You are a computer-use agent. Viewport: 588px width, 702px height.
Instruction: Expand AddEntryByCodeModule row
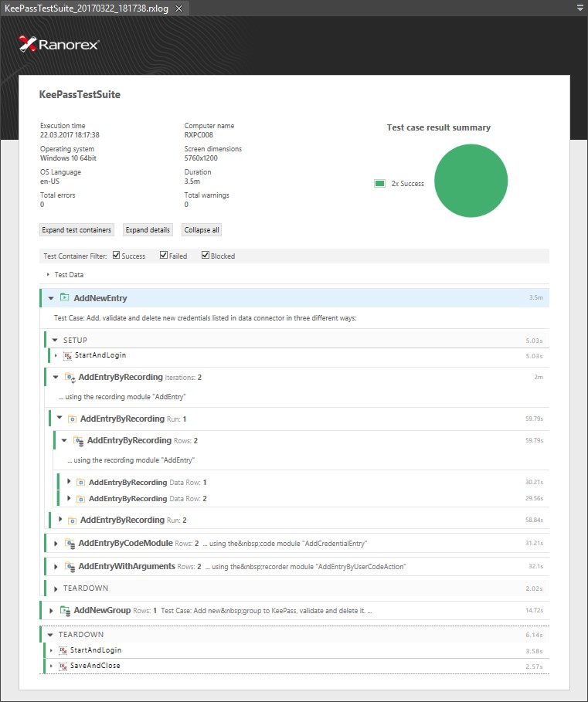coord(56,544)
